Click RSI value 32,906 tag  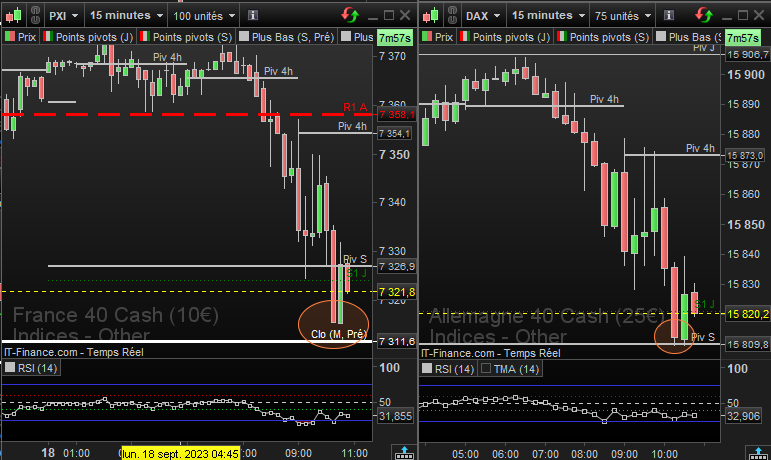pos(743,416)
